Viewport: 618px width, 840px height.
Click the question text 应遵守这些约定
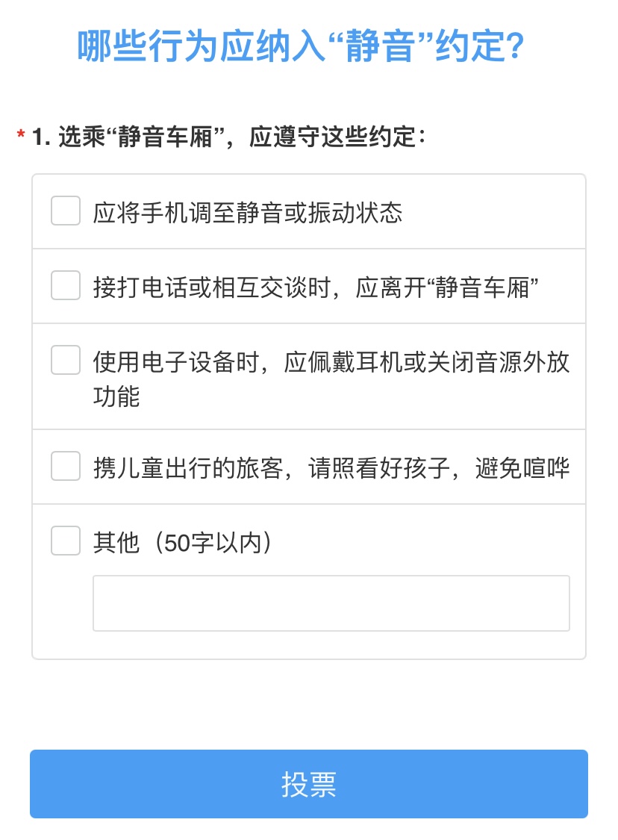pyautogui.click(x=337, y=137)
